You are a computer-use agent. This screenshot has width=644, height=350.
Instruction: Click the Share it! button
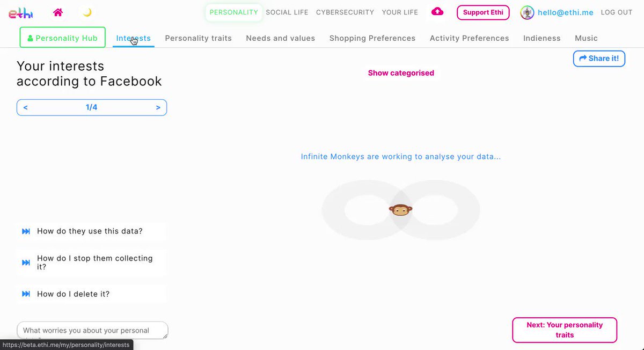click(599, 59)
